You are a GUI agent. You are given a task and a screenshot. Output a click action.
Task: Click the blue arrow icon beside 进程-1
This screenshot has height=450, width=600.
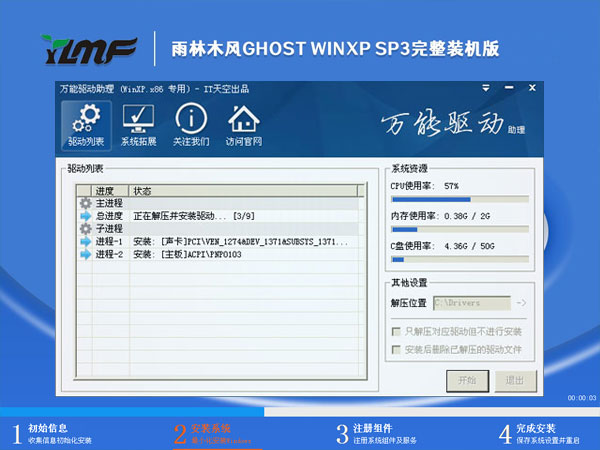(x=85, y=241)
